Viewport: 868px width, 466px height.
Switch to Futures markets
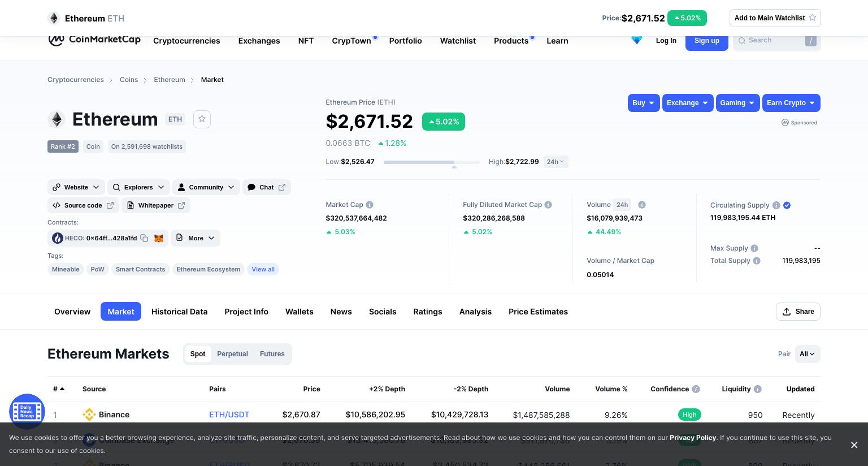pos(272,354)
